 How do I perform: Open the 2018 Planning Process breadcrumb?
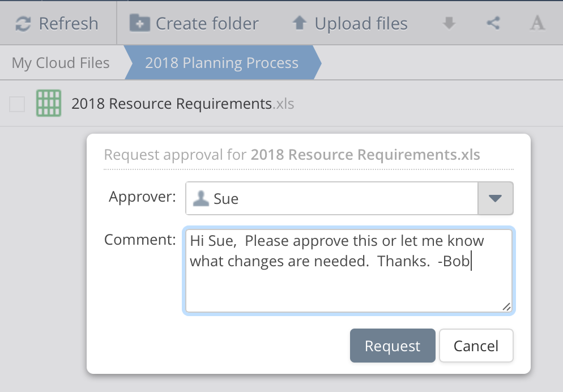(x=222, y=63)
